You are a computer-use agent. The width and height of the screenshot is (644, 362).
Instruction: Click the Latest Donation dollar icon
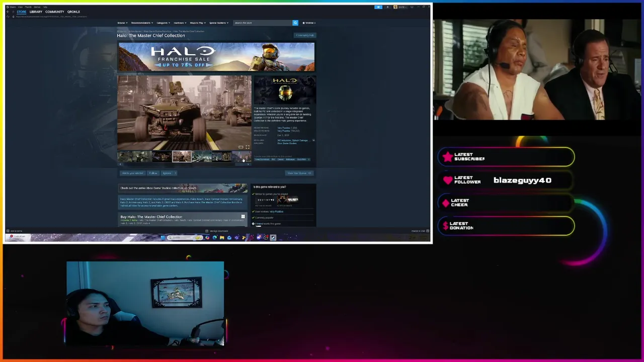pos(446,226)
